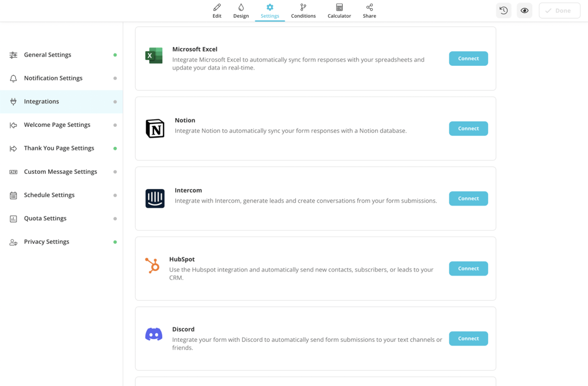Viewport: 588px width, 386px height.
Task: Click the HubSpot logo icon
Action: click(152, 266)
